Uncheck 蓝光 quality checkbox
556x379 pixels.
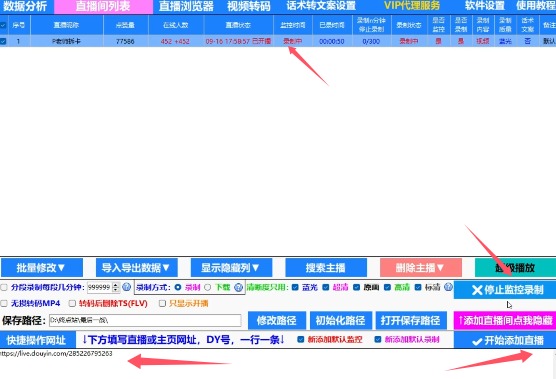[x=295, y=287]
